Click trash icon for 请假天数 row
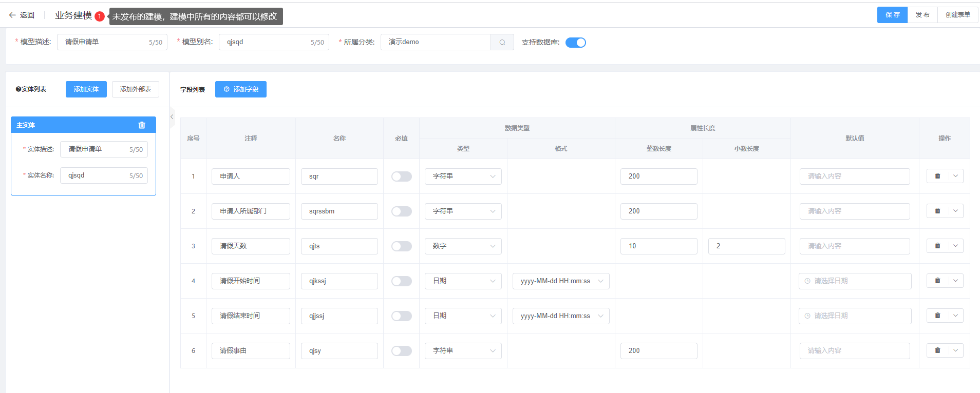The width and height of the screenshot is (980, 393). pos(937,246)
